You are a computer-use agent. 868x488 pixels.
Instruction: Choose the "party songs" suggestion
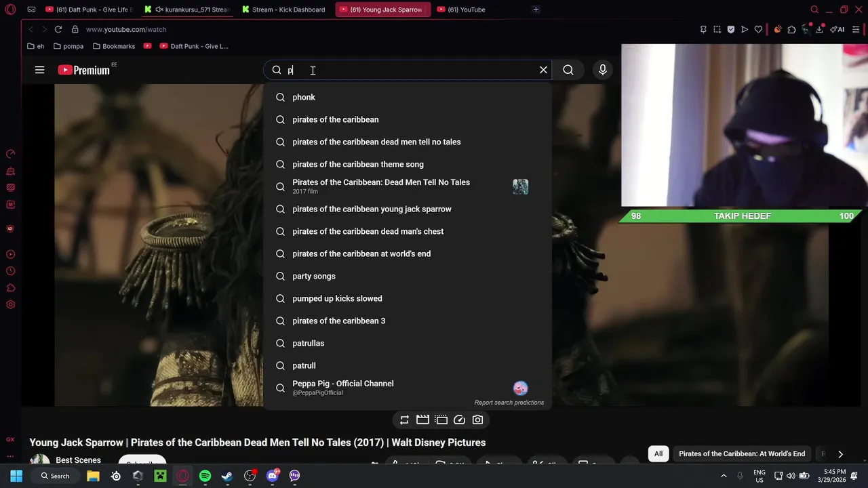(407, 276)
